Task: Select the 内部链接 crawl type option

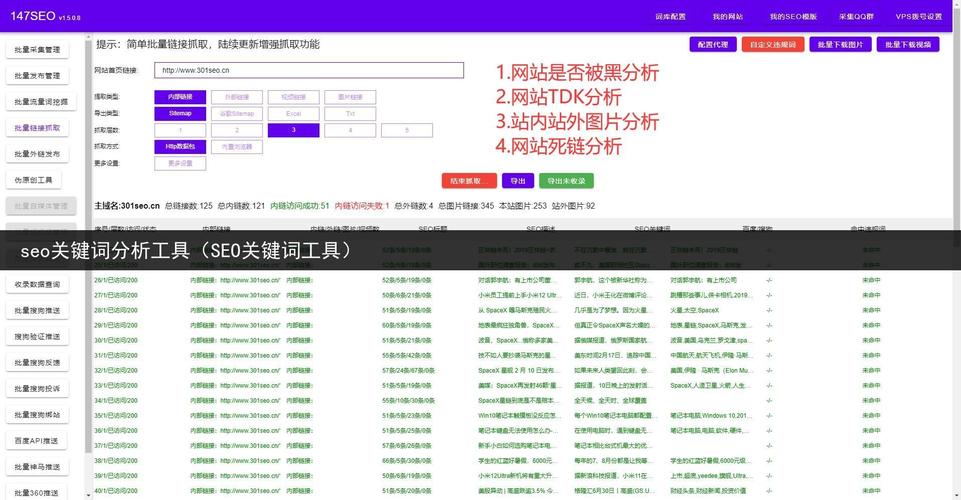Action: point(180,97)
